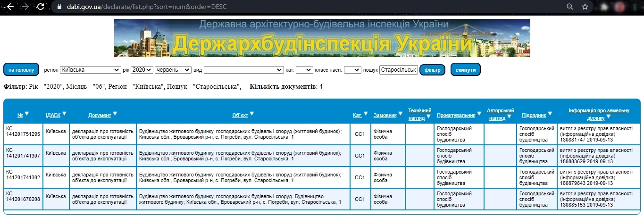Open the кат. category dropdown
The image size is (644, 217).
(304, 70)
